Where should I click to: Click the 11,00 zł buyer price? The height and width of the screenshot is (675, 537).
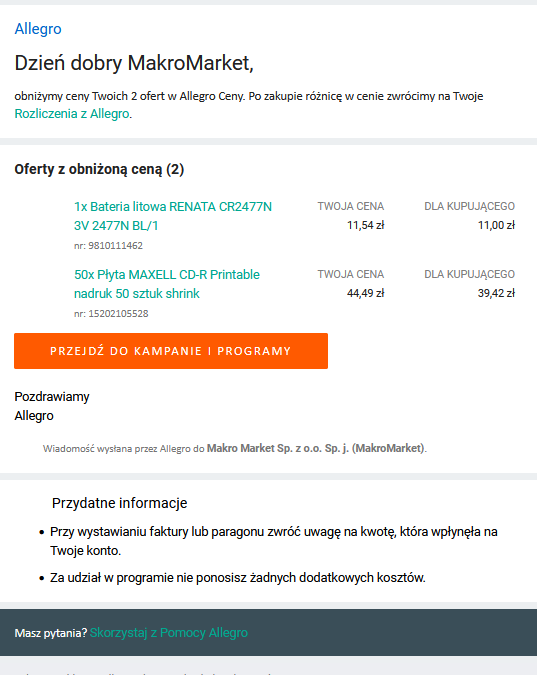coord(496,225)
